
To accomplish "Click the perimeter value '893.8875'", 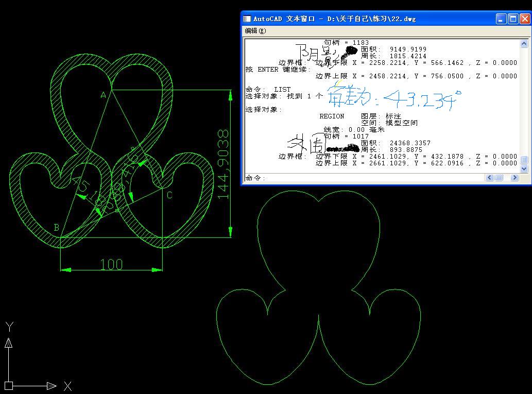I will coord(406,150).
